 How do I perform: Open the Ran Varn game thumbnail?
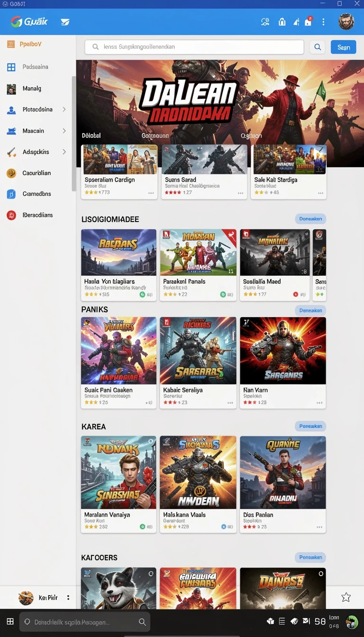[283, 351]
